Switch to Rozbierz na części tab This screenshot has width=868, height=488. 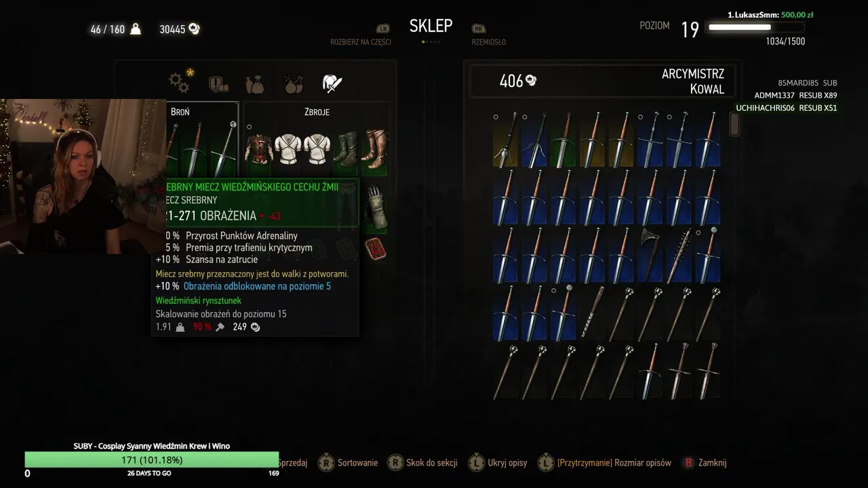361,42
